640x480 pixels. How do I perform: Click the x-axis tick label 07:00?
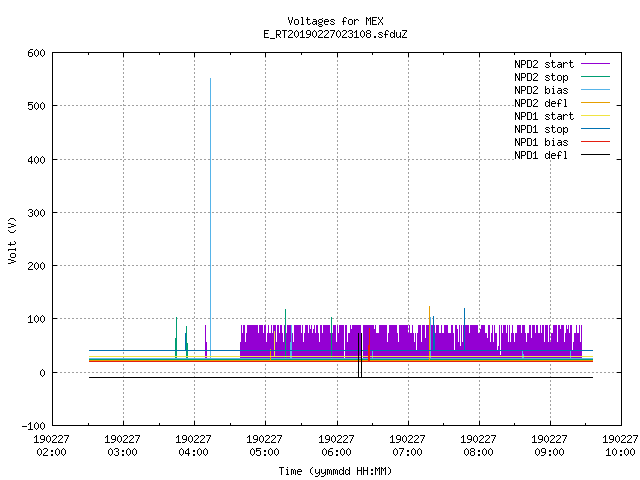click(407, 452)
